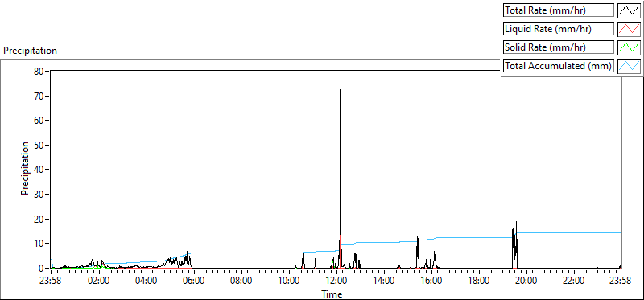Click the Liquid Rate red plot sample icon

[x=630, y=29]
